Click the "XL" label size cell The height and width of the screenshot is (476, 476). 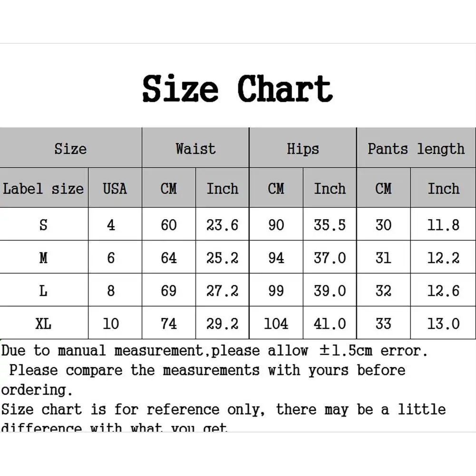point(43,323)
